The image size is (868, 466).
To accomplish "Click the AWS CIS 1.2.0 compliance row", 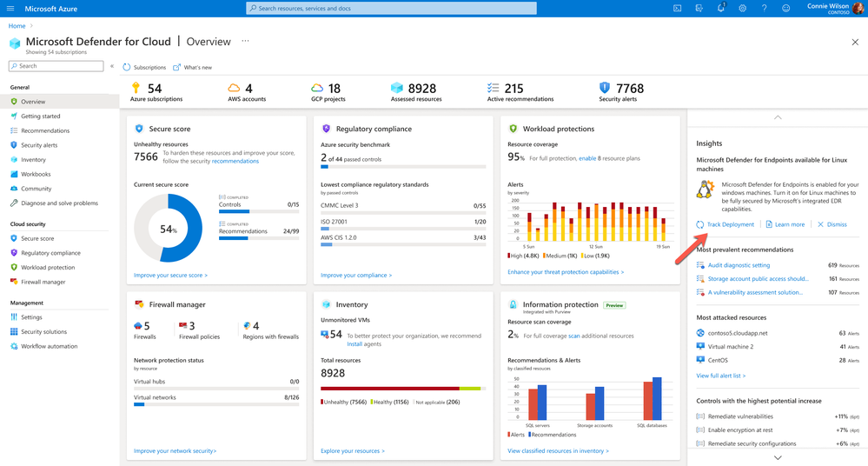I will pos(403,240).
